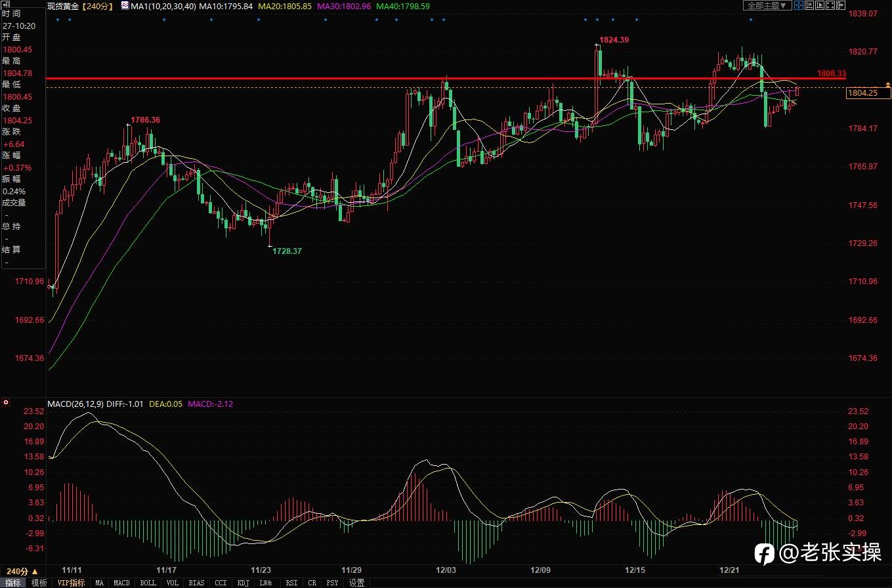The image size is (892, 588).
Task: Click the 现货黄金 chart title
Action: pos(63,6)
